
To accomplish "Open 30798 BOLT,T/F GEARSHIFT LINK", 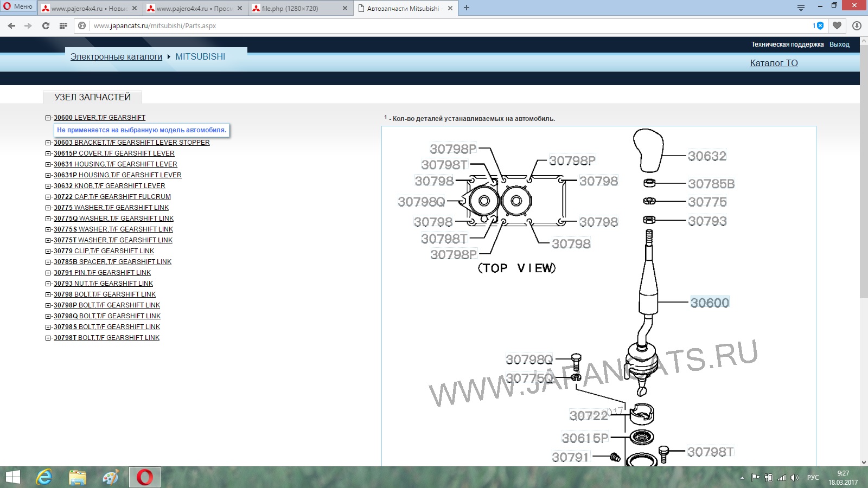I will coord(105,294).
